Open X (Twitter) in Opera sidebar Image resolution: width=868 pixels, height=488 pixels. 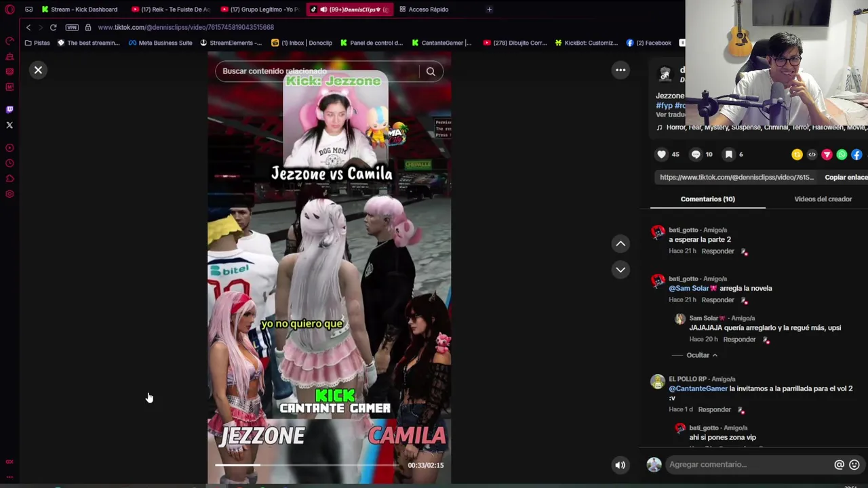[9, 125]
